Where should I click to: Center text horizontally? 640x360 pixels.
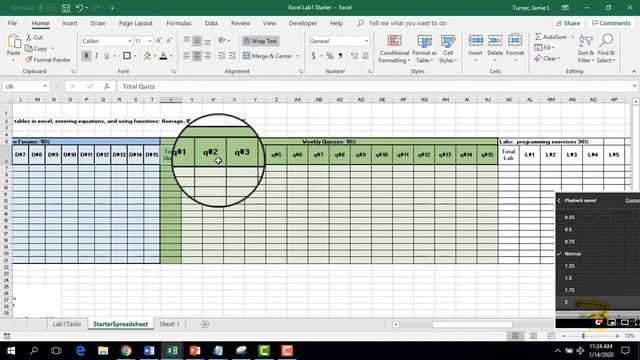pyautogui.click(x=197, y=56)
